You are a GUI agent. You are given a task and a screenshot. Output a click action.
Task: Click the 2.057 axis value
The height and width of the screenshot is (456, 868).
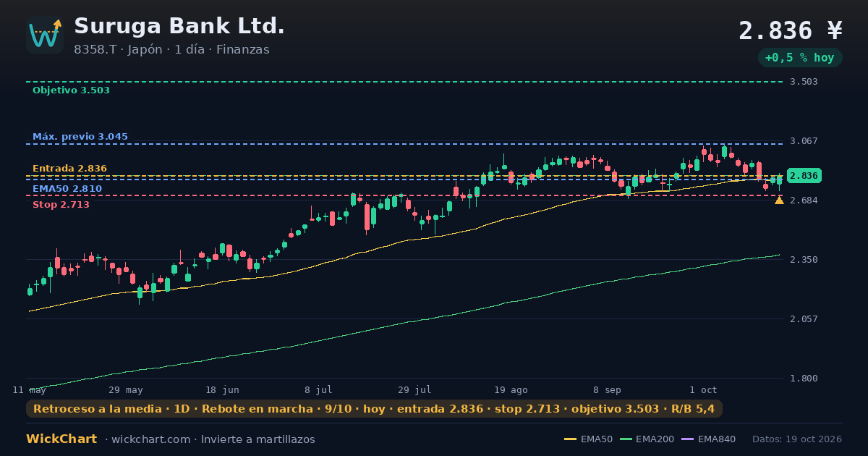(x=804, y=319)
